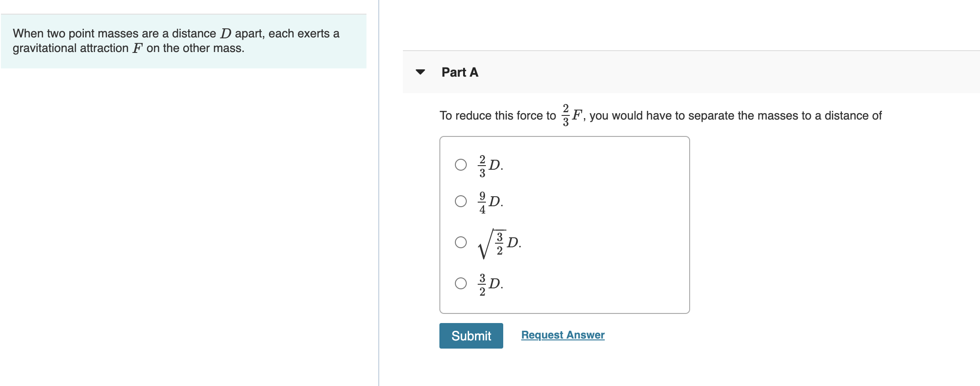
Task: Select the square root of 3/2 D option
Action: (460, 242)
